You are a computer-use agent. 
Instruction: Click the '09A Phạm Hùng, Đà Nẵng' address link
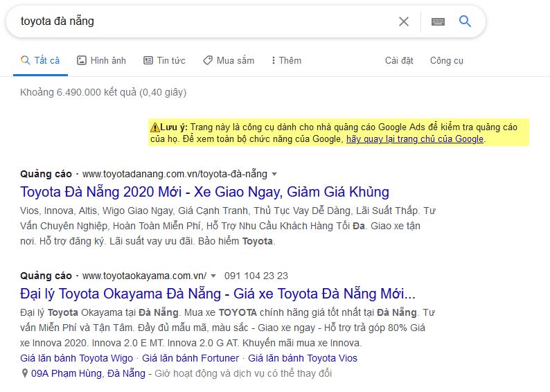(88, 373)
